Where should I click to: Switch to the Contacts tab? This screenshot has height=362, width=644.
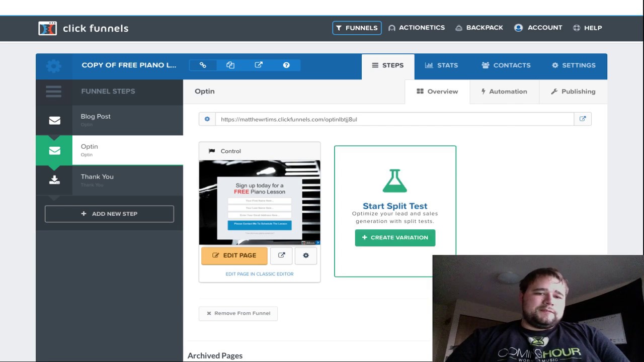(506, 65)
